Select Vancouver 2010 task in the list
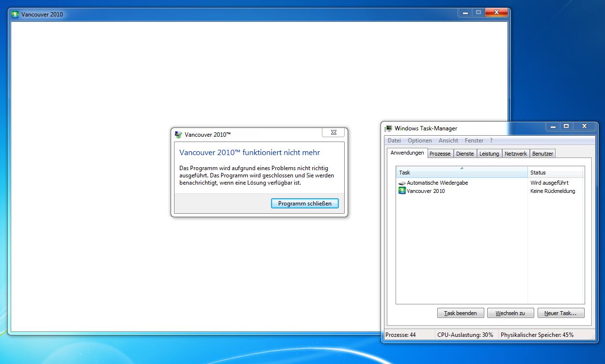 pyautogui.click(x=490, y=191)
